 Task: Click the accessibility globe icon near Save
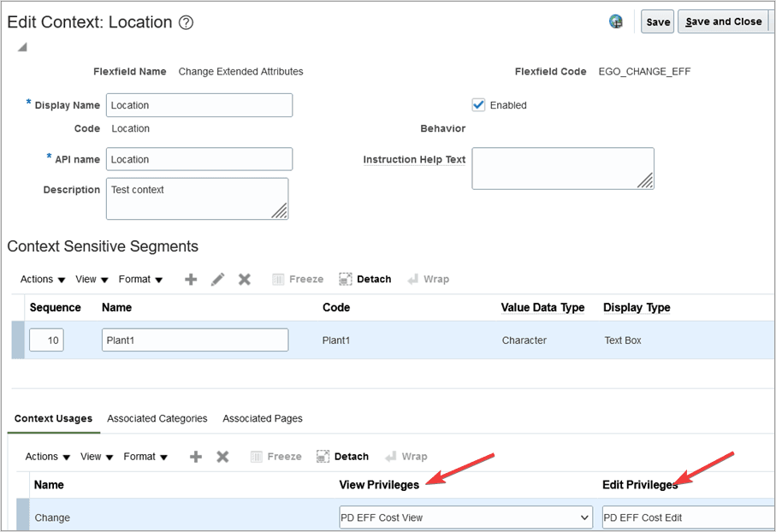click(x=616, y=21)
